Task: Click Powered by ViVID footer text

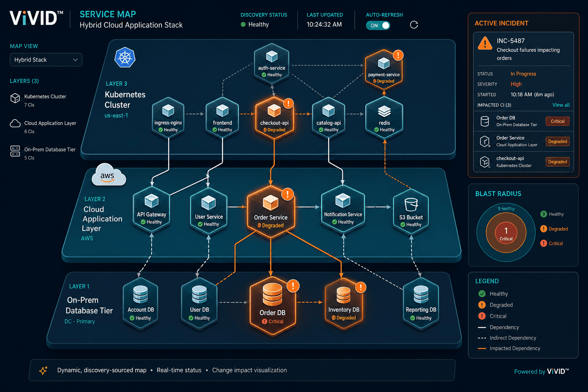Action: coord(542,372)
